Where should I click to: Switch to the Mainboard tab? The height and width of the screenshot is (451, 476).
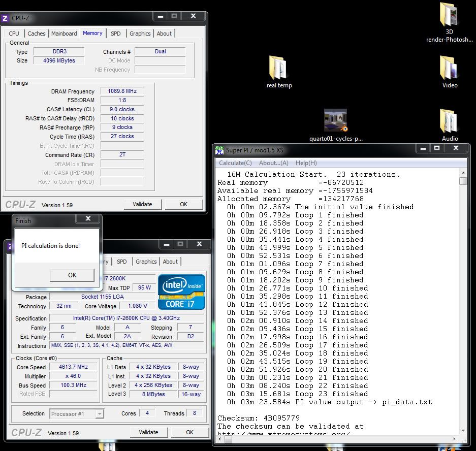pos(65,34)
